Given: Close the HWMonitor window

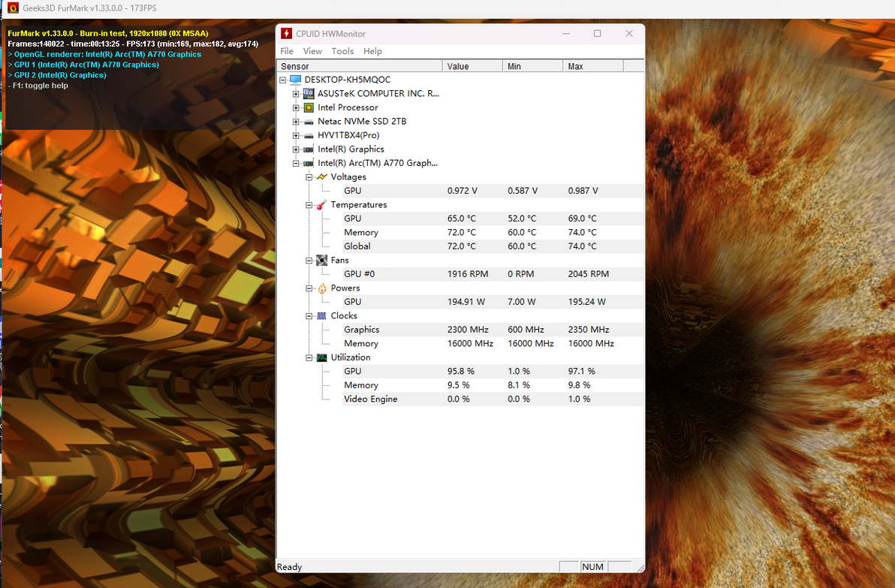Looking at the screenshot, I should pyautogui.click(x=629, y=34).
